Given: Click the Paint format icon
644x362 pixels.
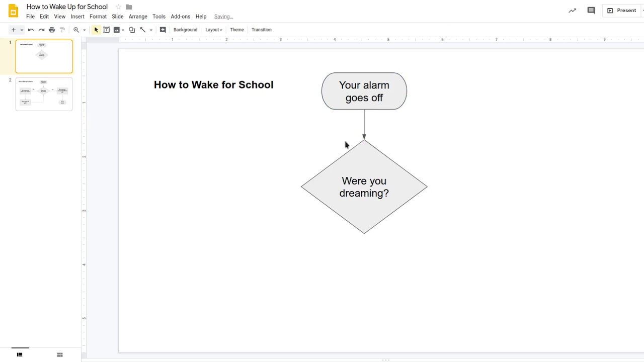Looking at the screenshot, I should click(x=62, y=30).
